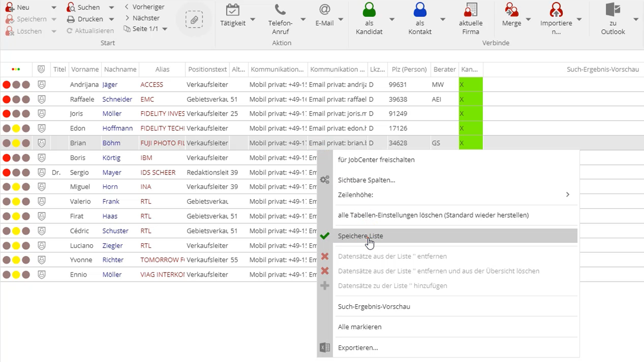Click the Importieren person icon
The width and height of the screenshot is (644, 362).
(556, 10)
